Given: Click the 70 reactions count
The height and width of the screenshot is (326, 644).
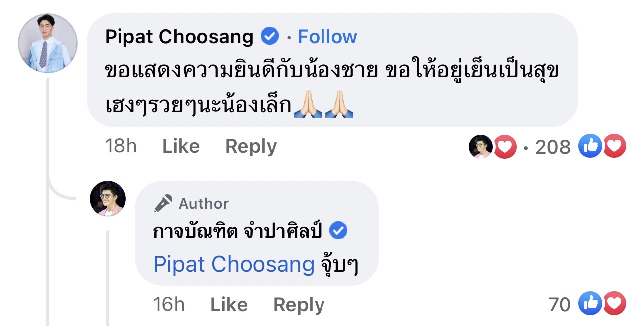Looking at the screenshot, I should (559, 304).
